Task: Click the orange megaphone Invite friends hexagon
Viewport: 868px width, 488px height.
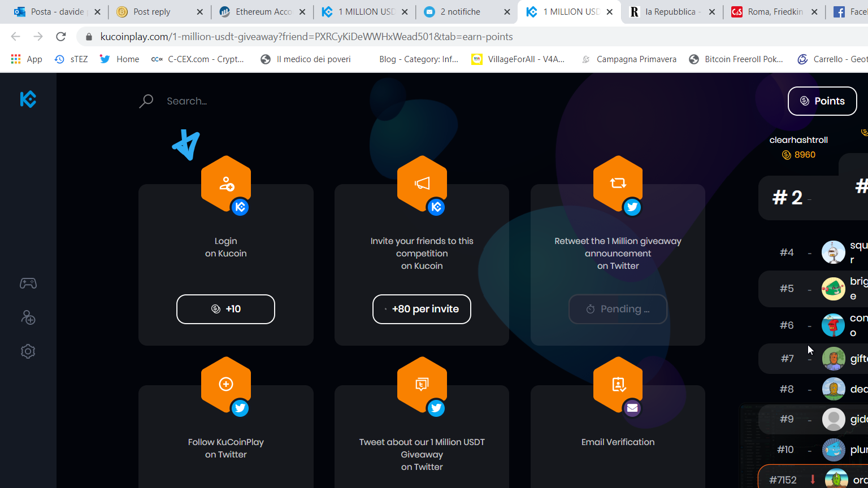Action: [x=422, y=184]
